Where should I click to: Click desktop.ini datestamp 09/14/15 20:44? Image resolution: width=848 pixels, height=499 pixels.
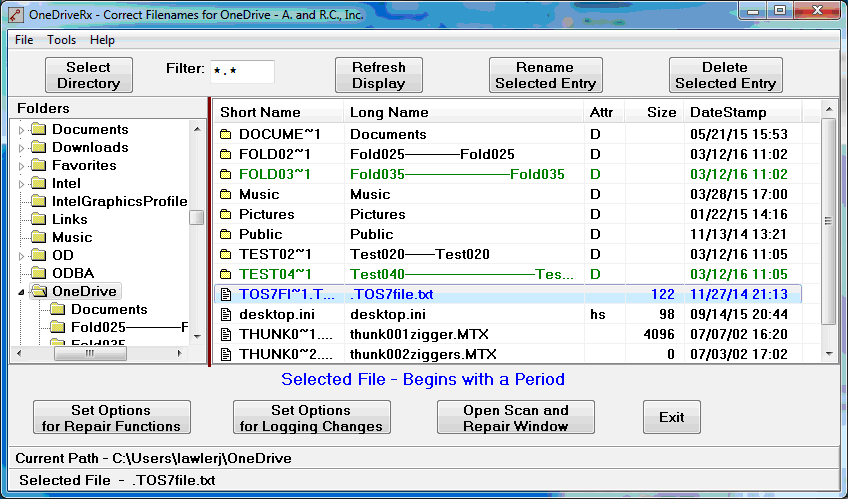point(739,314)
